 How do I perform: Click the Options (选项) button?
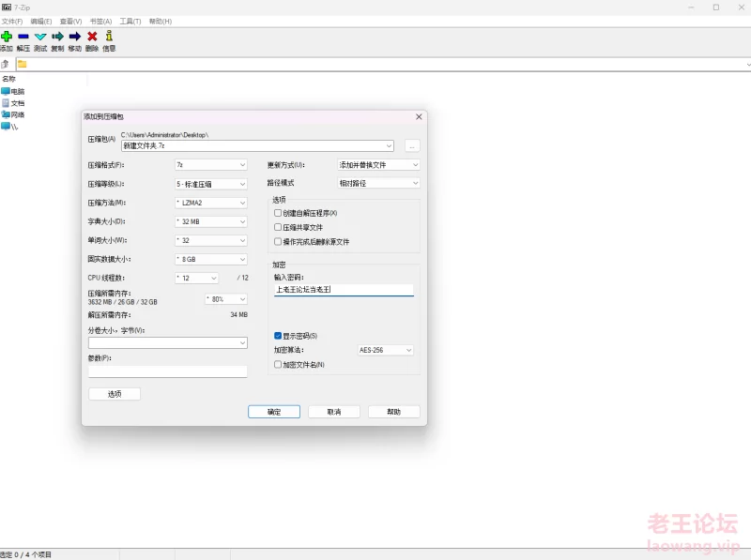point(115,394)
